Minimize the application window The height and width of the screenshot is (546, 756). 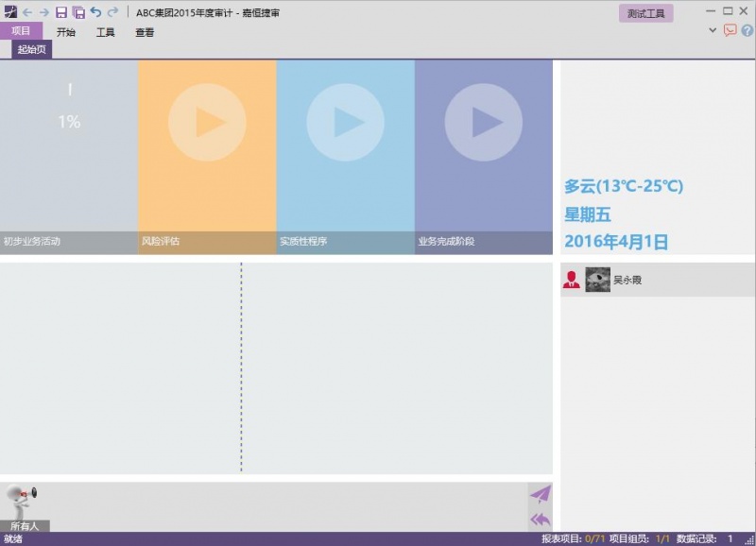(x=711, y=10)
